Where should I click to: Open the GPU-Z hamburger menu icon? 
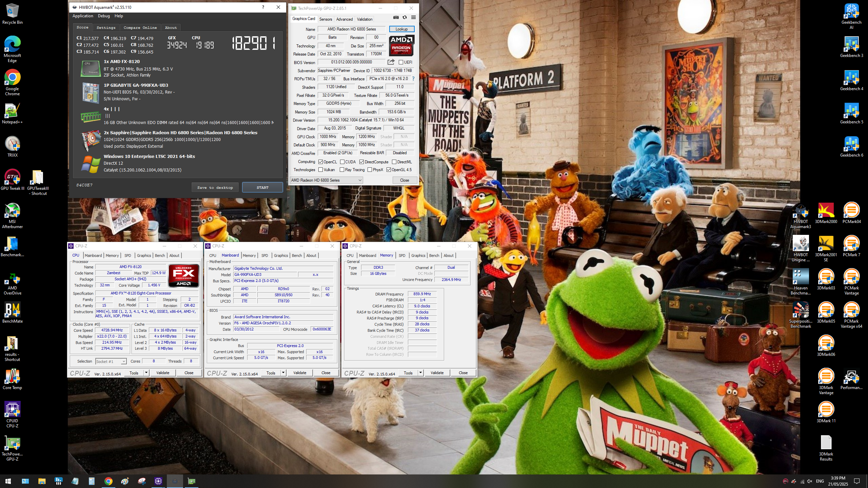click(x=413, y=17)
